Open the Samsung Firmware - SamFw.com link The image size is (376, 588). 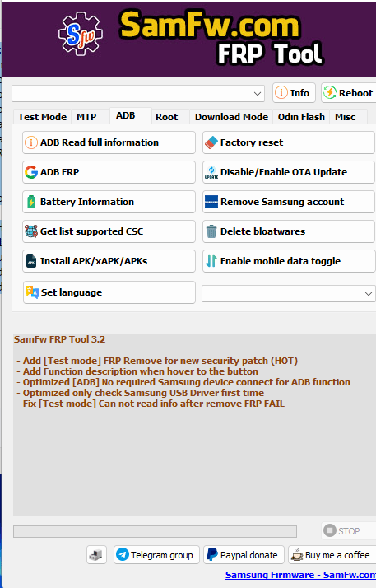301,575
